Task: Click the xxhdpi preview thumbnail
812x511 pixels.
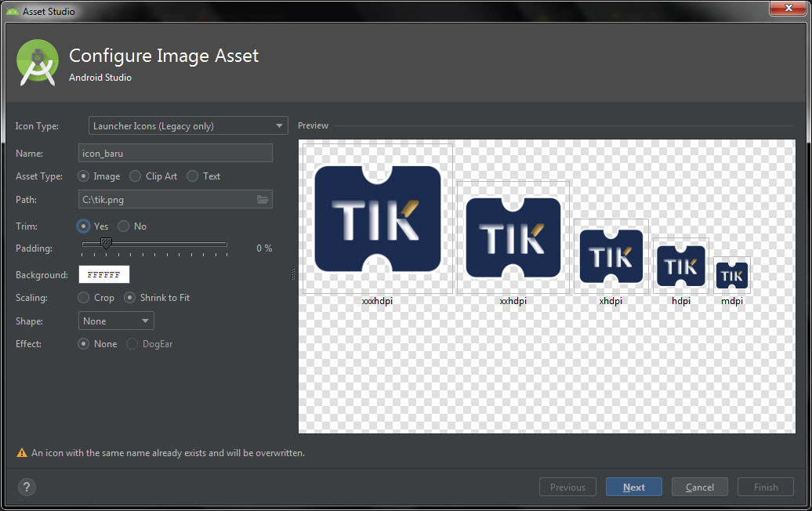Action: [513, 237]
